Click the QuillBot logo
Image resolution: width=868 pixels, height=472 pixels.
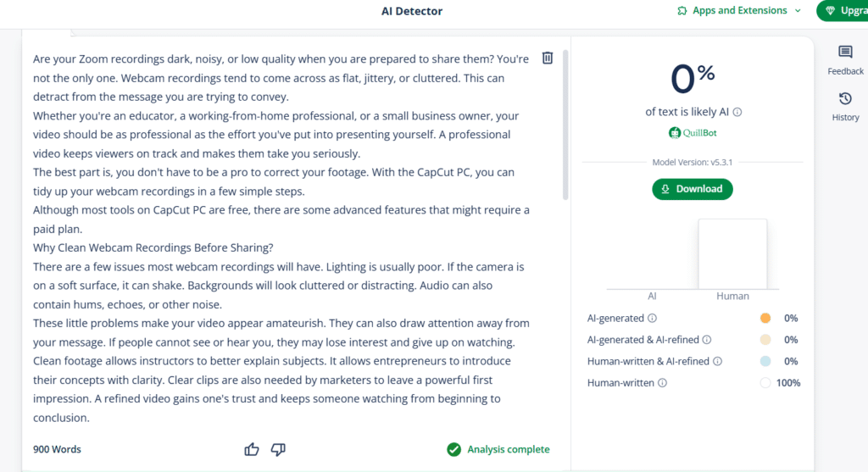tap(693, 133)
